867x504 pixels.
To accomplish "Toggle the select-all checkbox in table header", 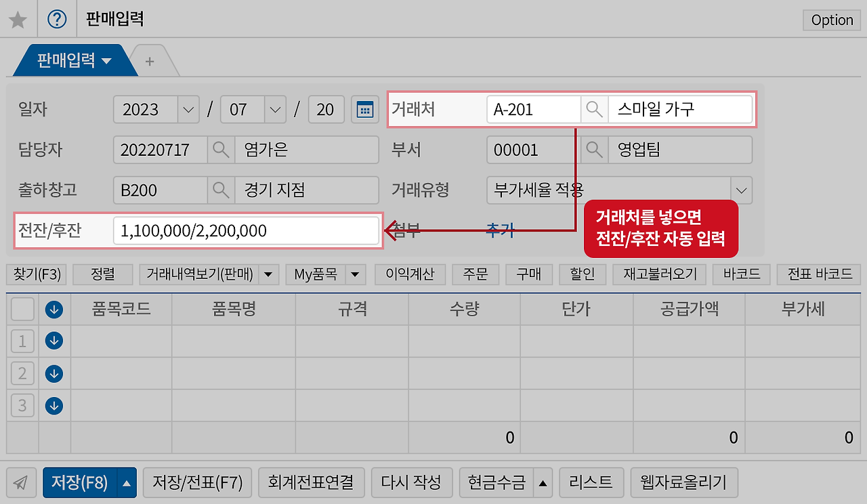I will (x=22, y=310).
